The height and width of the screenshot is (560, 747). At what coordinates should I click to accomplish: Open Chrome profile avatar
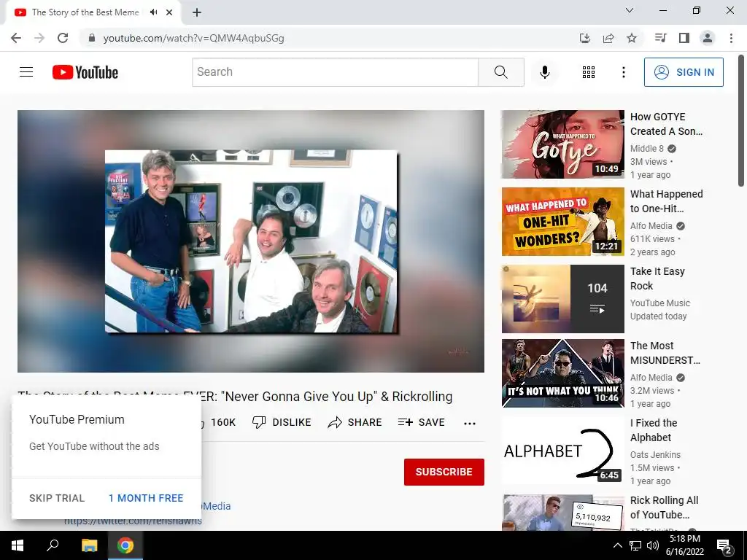pos(708,38)
